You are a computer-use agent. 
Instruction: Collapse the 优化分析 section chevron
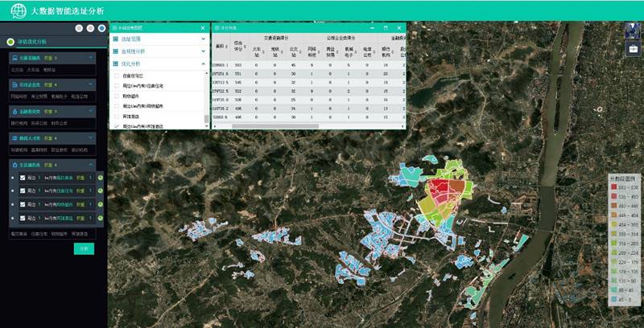(203, 64)
